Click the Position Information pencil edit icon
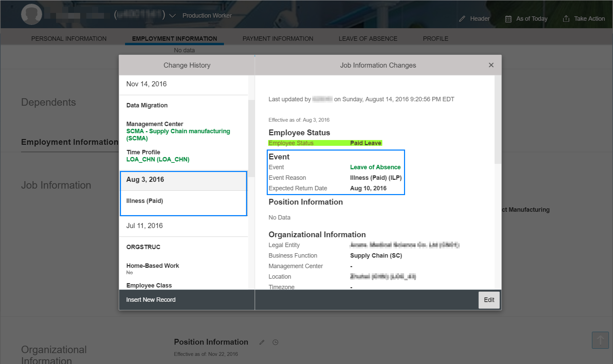613x364 pixels. [262, 342]
